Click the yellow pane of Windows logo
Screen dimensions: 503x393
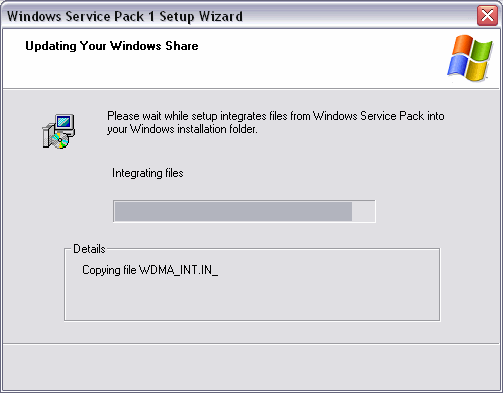477,71
